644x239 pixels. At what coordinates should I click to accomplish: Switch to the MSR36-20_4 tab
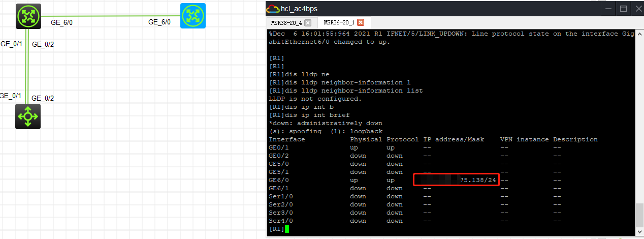[286, 23]
